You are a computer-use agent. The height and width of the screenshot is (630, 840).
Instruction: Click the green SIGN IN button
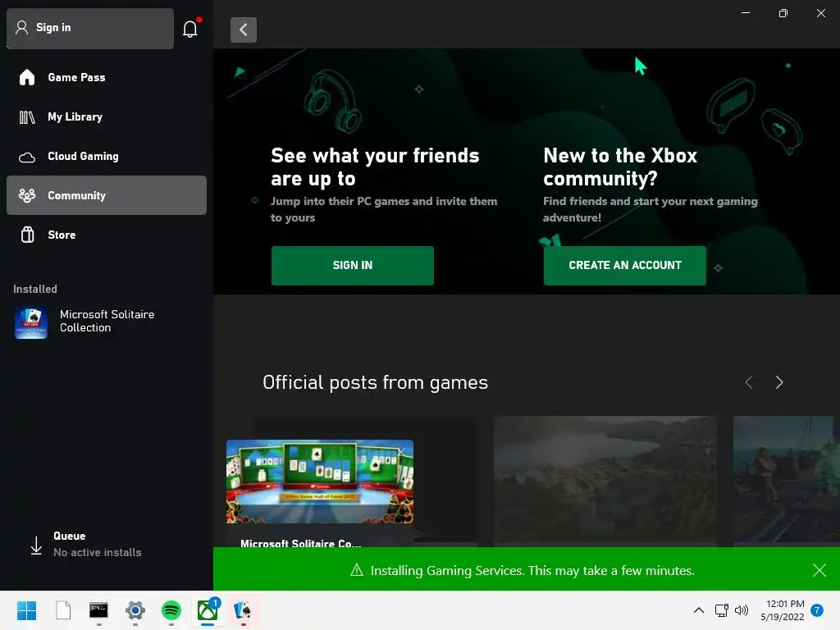353,266
